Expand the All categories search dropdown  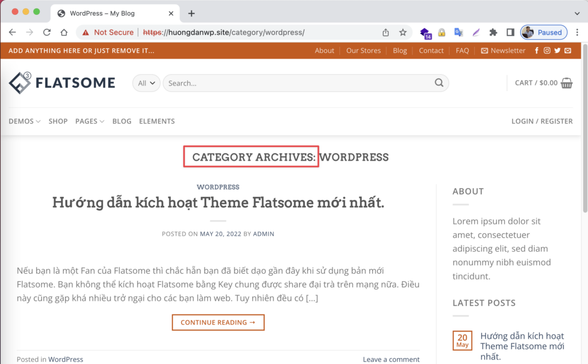pos(146,83)
